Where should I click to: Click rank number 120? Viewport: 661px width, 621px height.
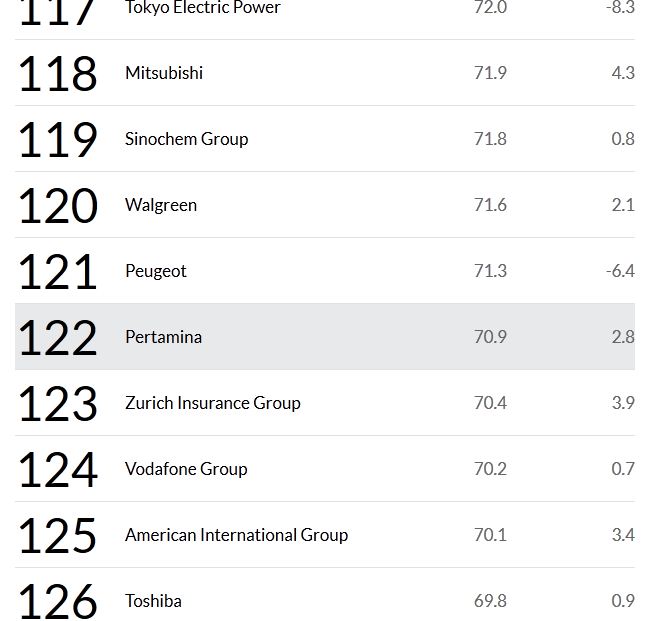pyautogui.click(x=58, y=206)
